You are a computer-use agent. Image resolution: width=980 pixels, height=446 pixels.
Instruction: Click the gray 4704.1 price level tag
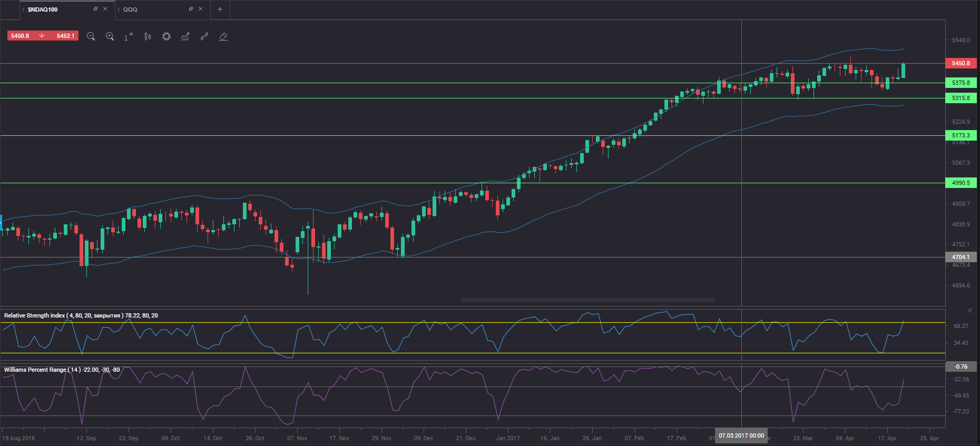coord(961,257)
